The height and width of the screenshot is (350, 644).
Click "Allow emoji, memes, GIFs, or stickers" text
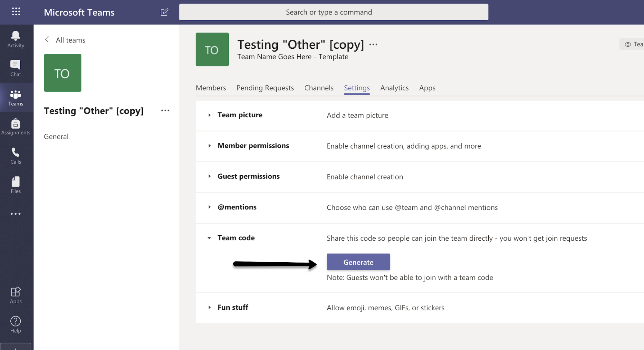[x=385, y=307]
